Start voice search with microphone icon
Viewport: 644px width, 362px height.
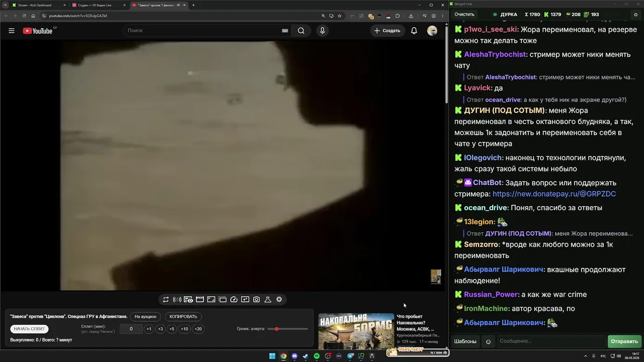coord(323,31)
